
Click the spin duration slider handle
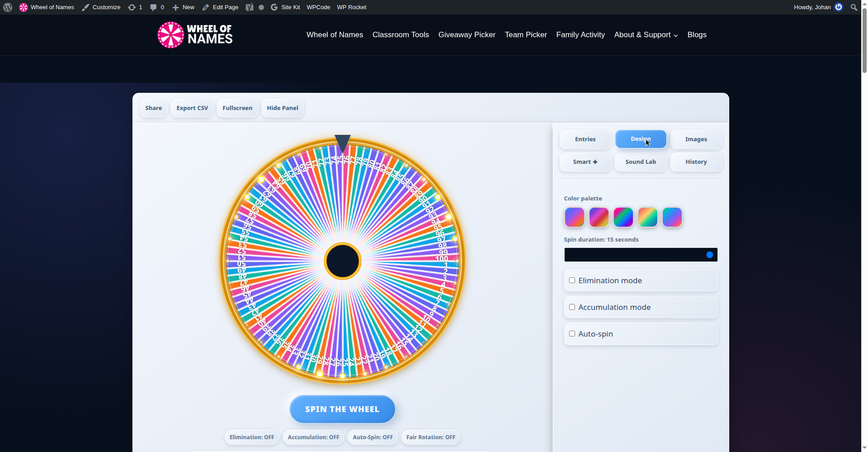click(710, 254)
